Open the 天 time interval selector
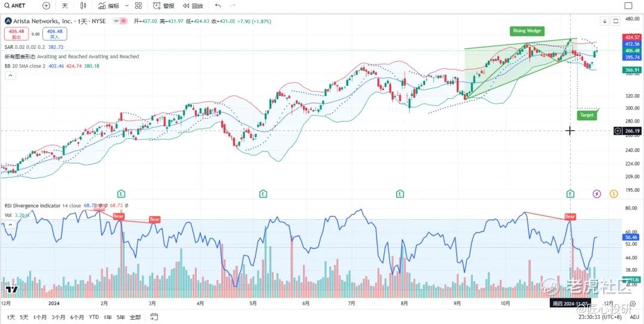 (x=65, y=6)
